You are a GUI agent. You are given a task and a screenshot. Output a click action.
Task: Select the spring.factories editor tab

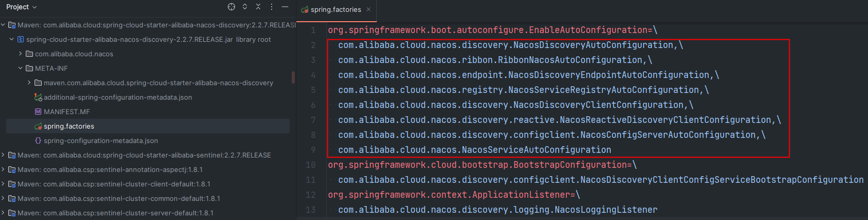click(336, 9)
